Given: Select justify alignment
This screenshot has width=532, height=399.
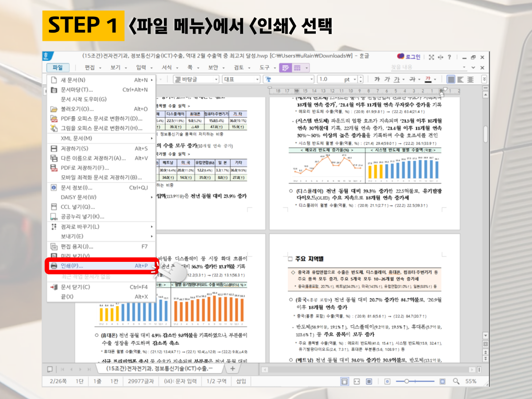Looking at the screenshot, I should pyautogui.click(x=451, y=79).
